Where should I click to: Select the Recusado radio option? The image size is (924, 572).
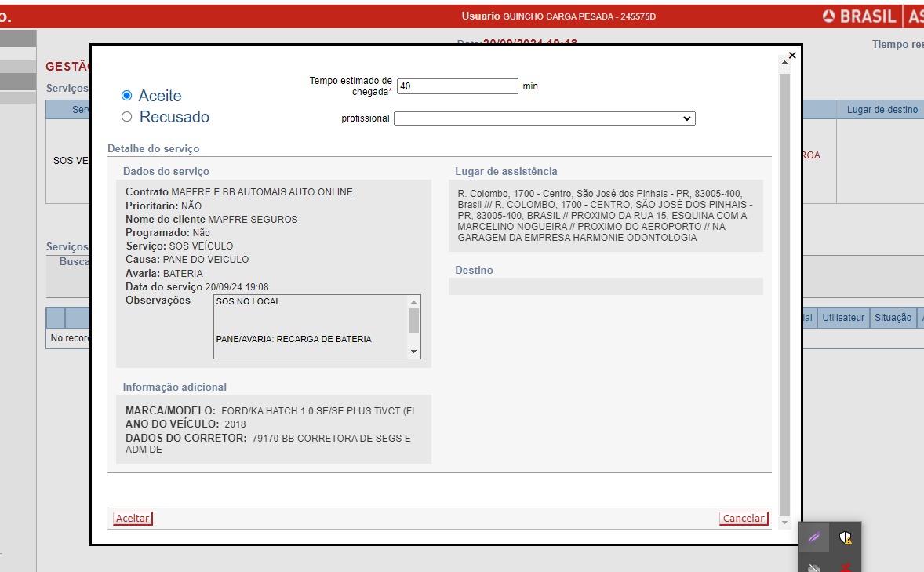(x=127, y=117)
